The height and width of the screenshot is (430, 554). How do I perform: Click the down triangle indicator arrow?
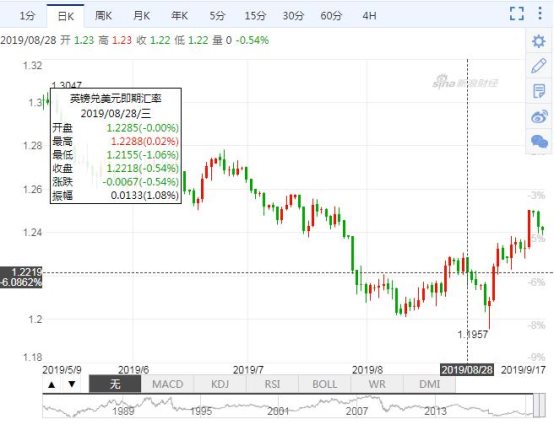(x=72, y=384)
